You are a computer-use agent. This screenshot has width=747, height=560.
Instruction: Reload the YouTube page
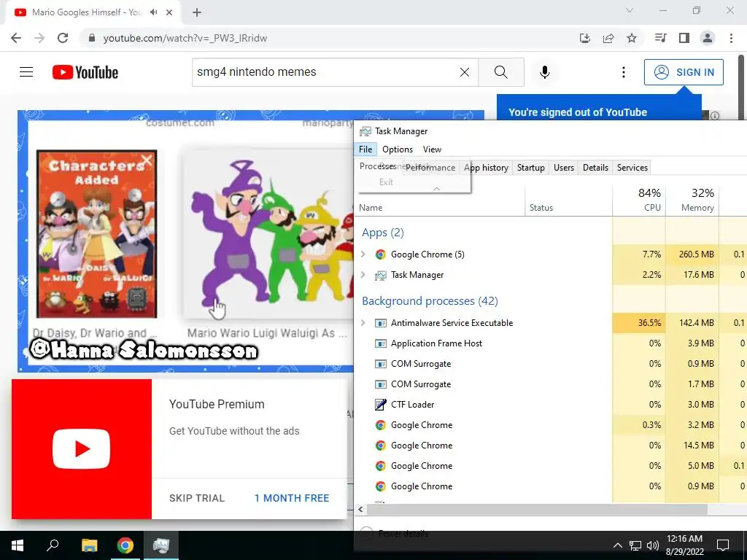pos(63,38)
